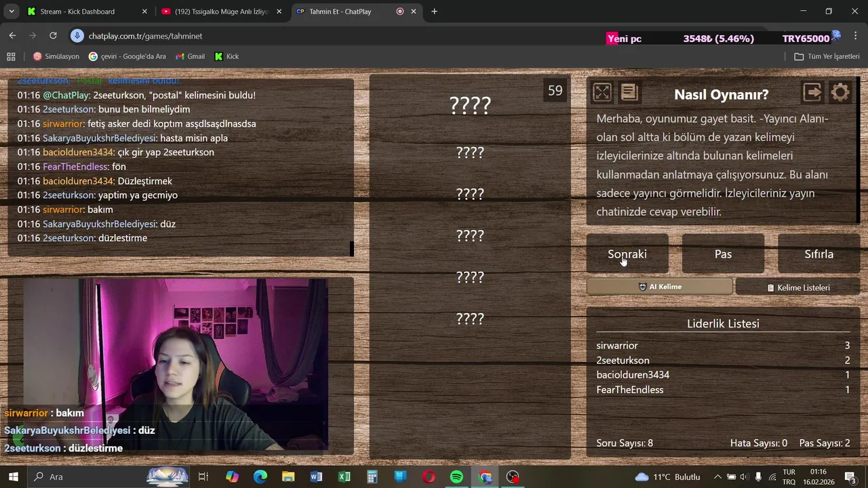868x488 pixels.
Task: Open game settings gear icon
Action: click(840, 92)
